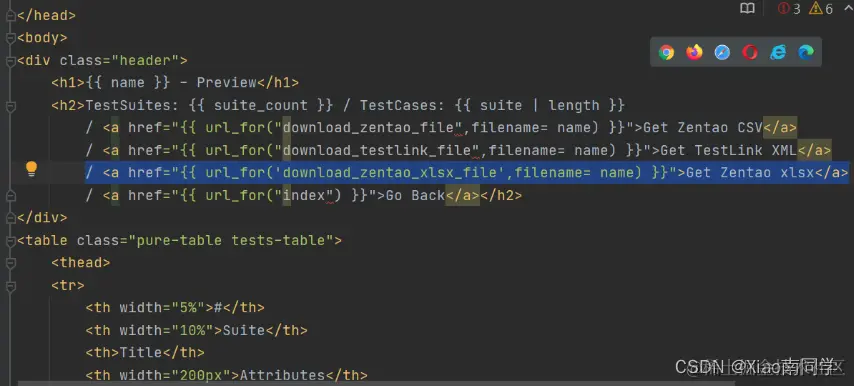The width and height of the screenshot is (854, 386).
Task: Click the <th>Title</th> line
Action: coord(145,353)
